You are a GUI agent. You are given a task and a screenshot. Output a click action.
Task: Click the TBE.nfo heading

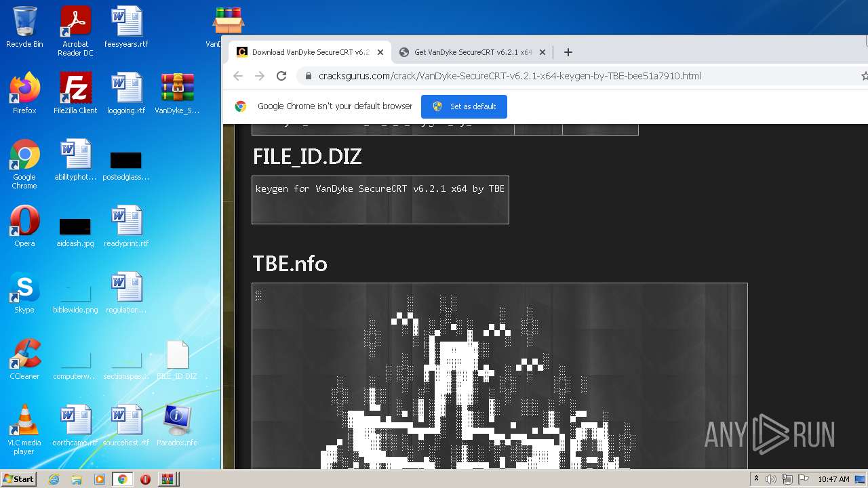pos(290,263)
